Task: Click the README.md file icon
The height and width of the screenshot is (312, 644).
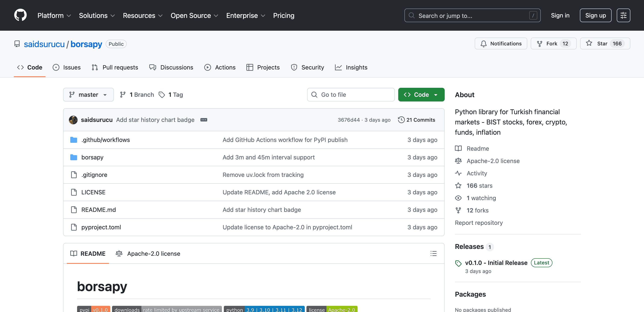Action: (74, 210)
